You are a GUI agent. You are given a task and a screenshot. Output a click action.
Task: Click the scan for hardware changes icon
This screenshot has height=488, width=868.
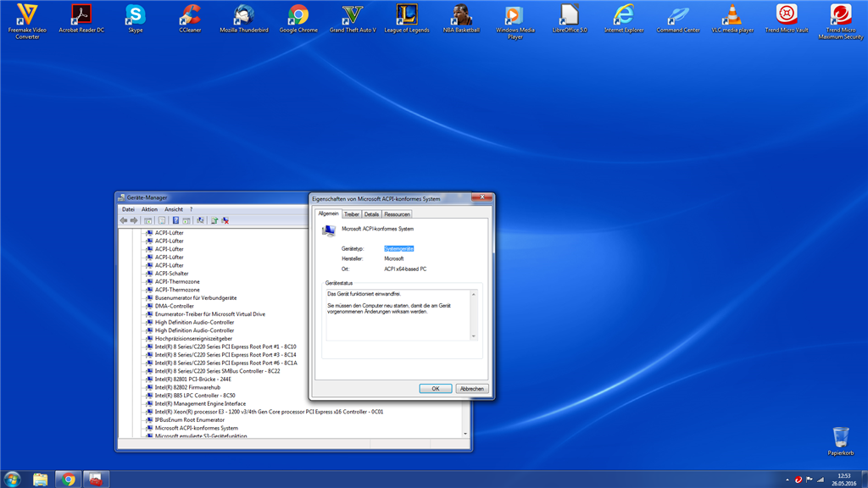click(200, 220)
